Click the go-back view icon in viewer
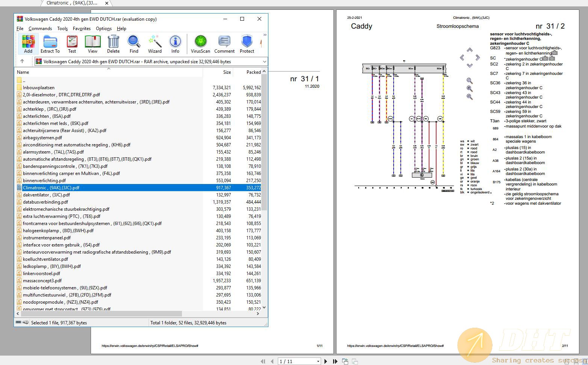588x365 pixels. (x=345, y=361)
